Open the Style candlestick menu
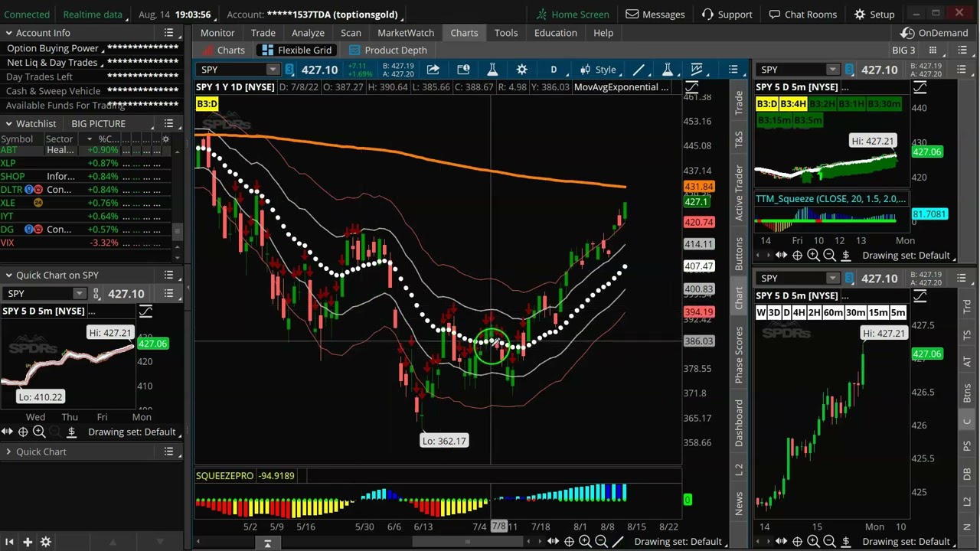 point(597,70)
